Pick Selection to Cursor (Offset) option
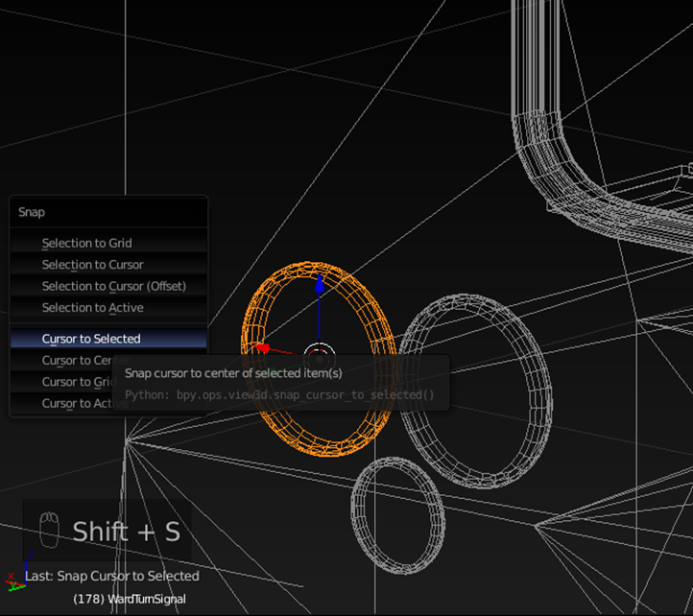The width and height of the screenshot is (693, 616). 113,286
